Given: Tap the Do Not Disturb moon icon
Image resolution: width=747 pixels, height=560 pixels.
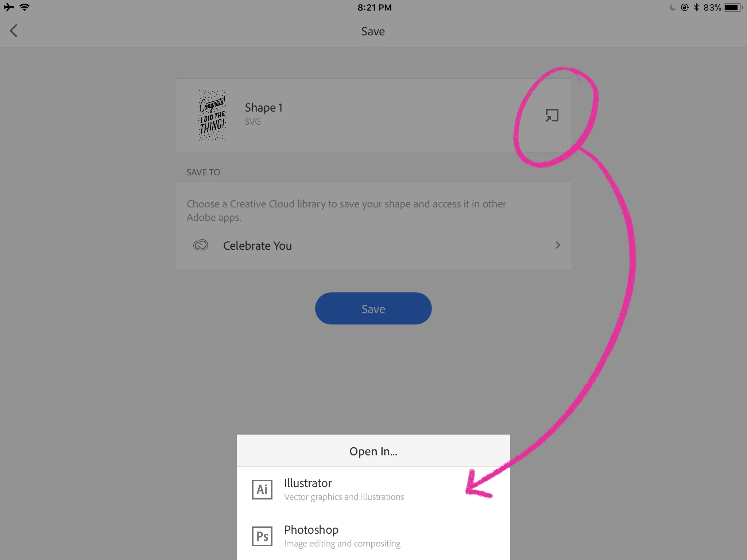Looking at the screenshot, I should (673, 7).
